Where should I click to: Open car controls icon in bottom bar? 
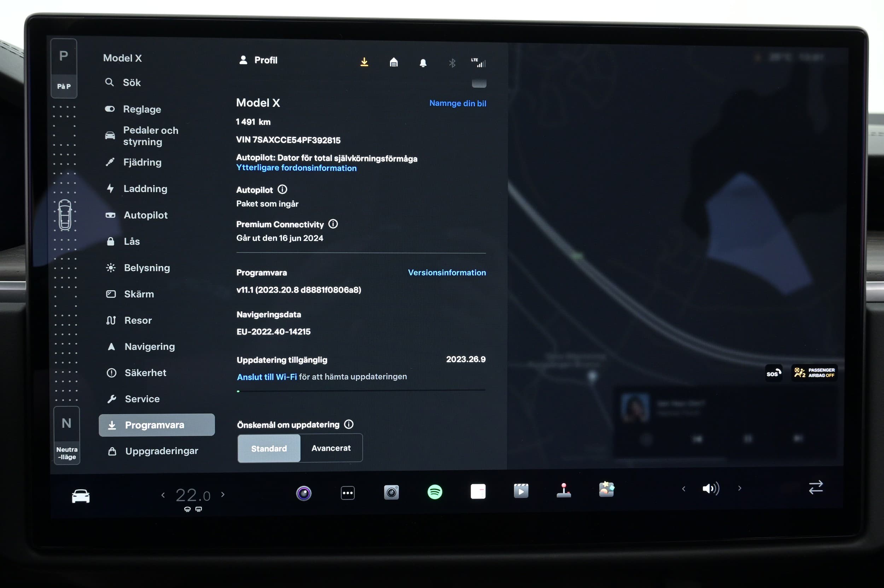point(81,496)
